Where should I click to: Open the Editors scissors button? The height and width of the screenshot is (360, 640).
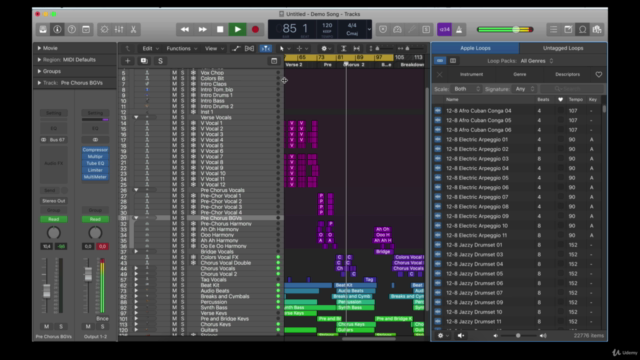pyautogui.click(x=133, y=29)
